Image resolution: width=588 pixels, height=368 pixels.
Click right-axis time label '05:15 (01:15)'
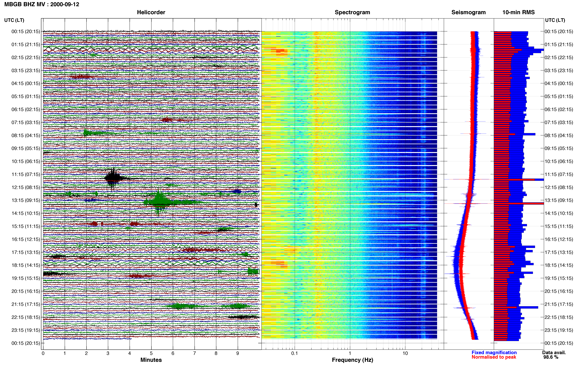tap(559, 96)
